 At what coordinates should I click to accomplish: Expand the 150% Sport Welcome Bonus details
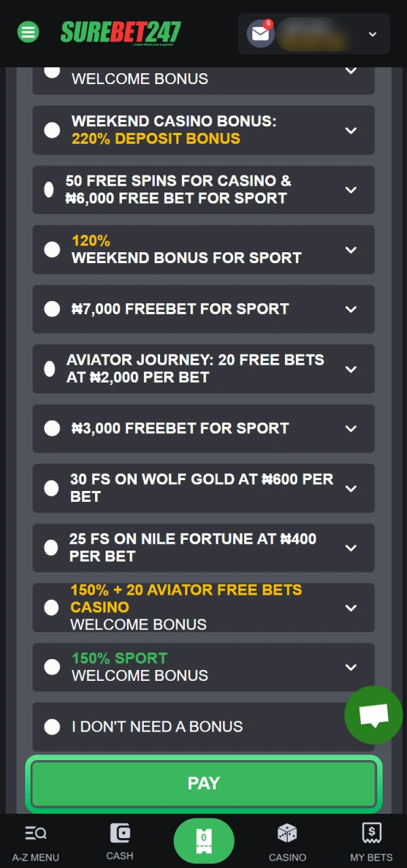[351, 667]
